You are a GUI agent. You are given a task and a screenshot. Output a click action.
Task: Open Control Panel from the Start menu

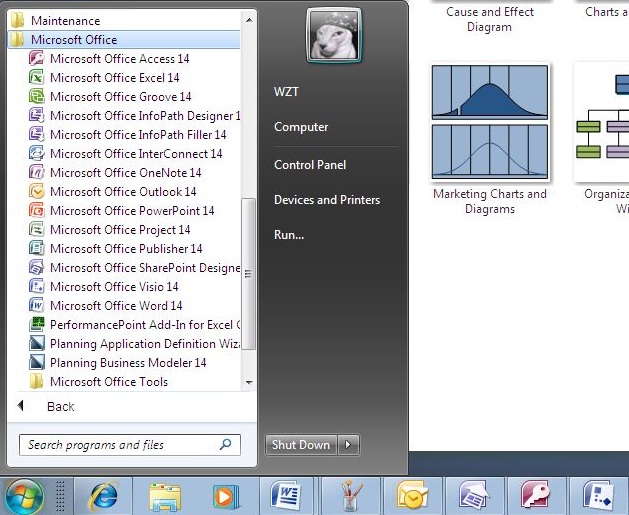[309, 165]
